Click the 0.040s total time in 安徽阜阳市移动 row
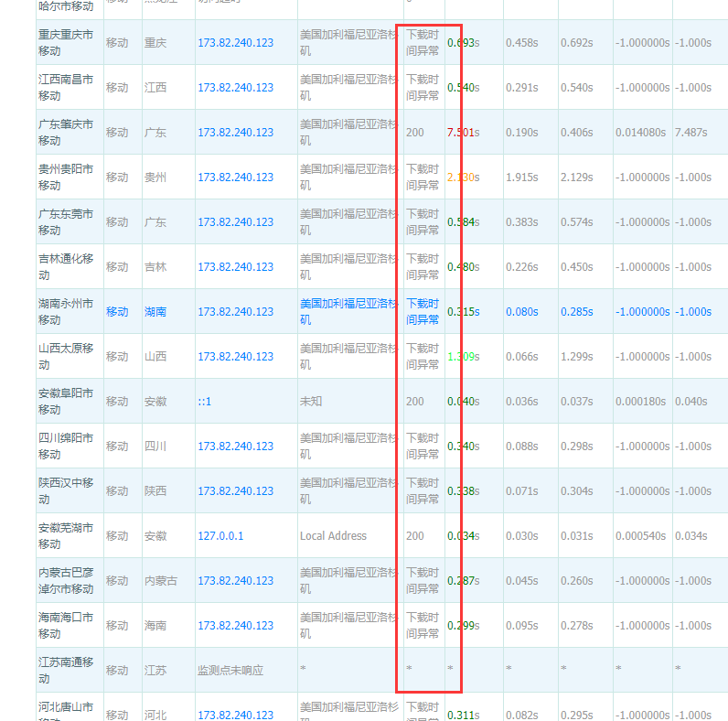 (x=464, y=402)
